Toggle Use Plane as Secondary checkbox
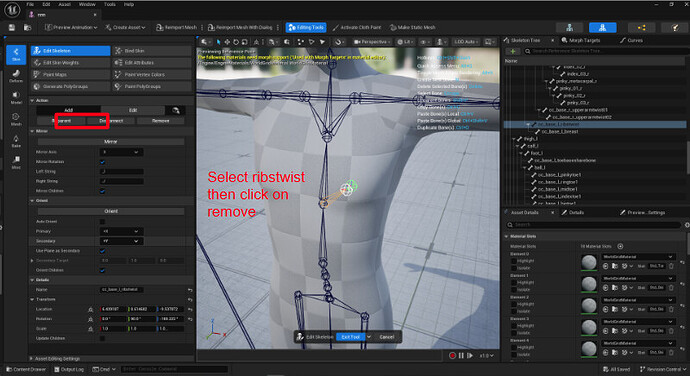Image resolution: width=690 pixels, height=376 pixels. [x=103, y=251]
